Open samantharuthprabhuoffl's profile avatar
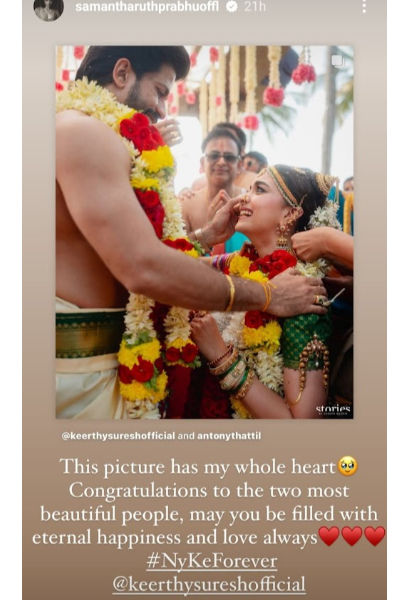Image resolution: width=400 pixels, height=600 pixels. [49, 9]
